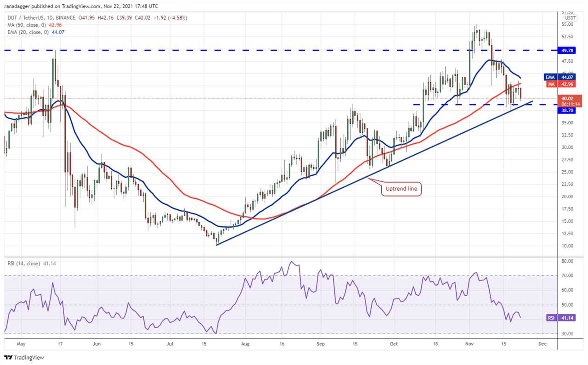Click the 35.00 price on the price axis

[567, 123]
